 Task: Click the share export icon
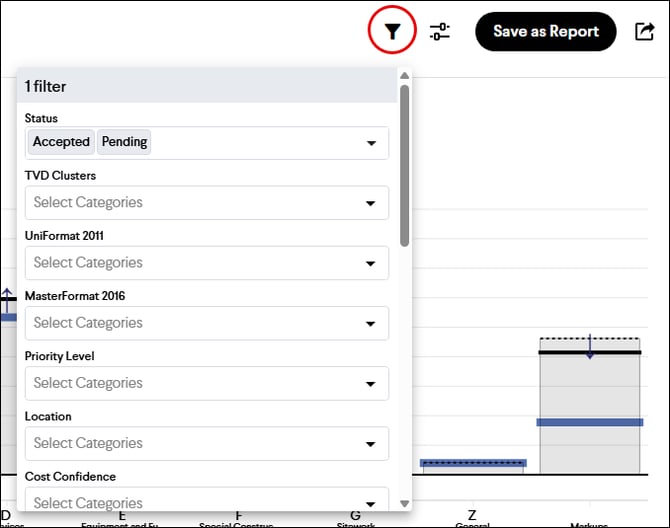[x=645, y=31]
